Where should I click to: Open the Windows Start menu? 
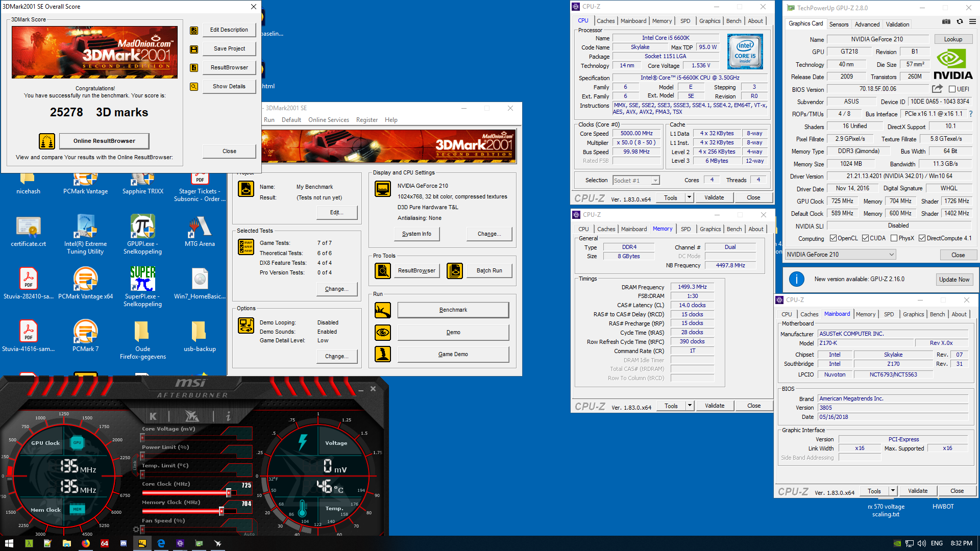pos(9,543)
